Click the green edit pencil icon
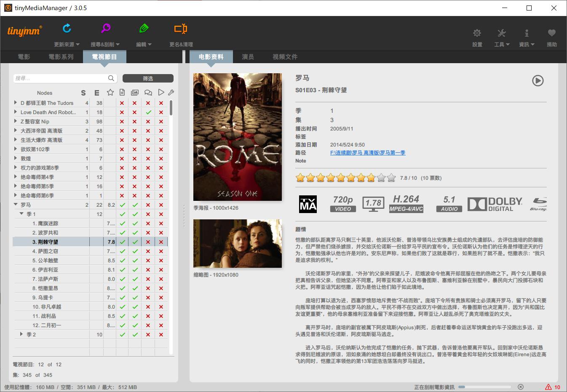567x392 pixels. tap(144, 29)
